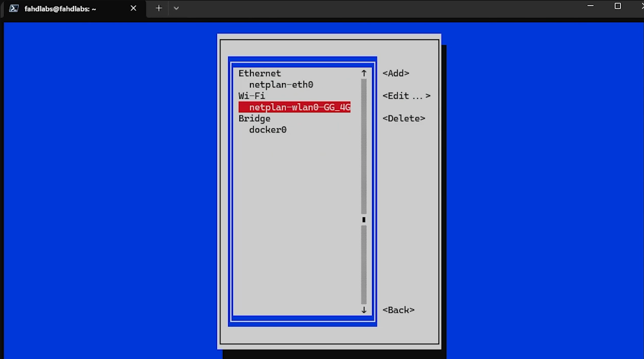Click the down arrow in the connection list scrollbar
Viewport: 644px width, 359px height.
coord(363,310)
